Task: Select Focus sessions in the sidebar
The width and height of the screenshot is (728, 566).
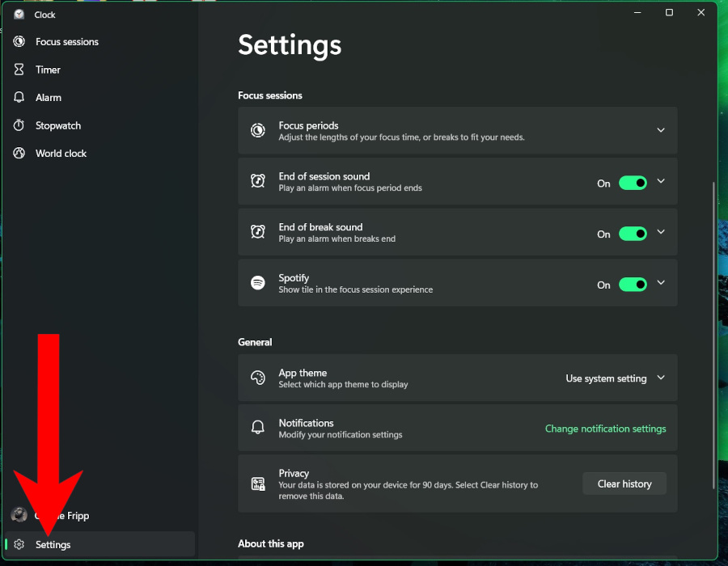Action: coord(66,41)
